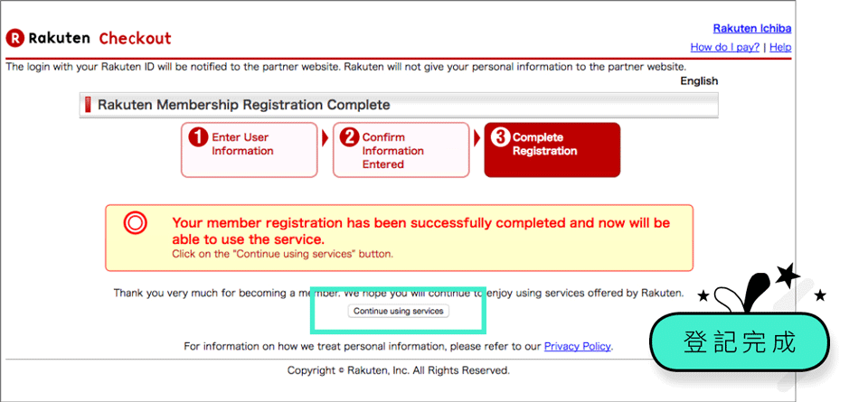Select step 3 Complete Registration
Image resolution: width=868 pixels, height=402 pixels.
pyautogui.click(x=552, y=150)
